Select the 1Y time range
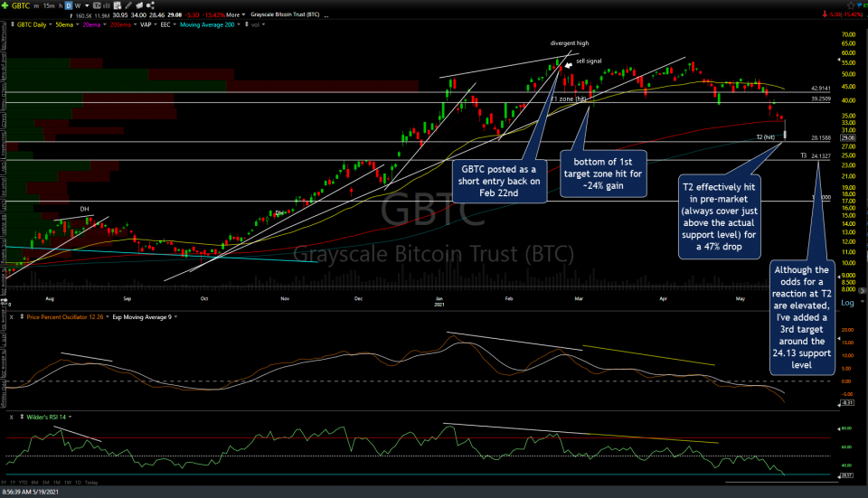The image size is (868, 498). pos(13,483)
